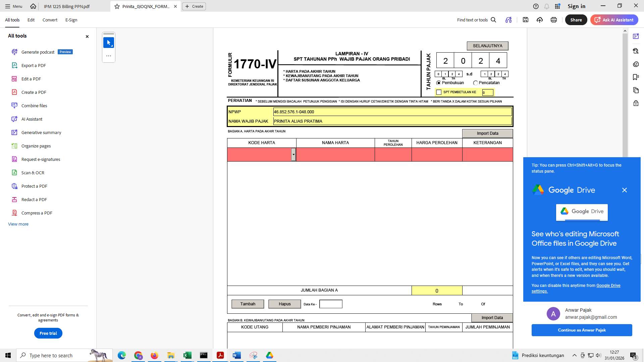Screen dimensions: 644x362
Task: Select the Pencatatan radio button
Action: tap(476, 83)
